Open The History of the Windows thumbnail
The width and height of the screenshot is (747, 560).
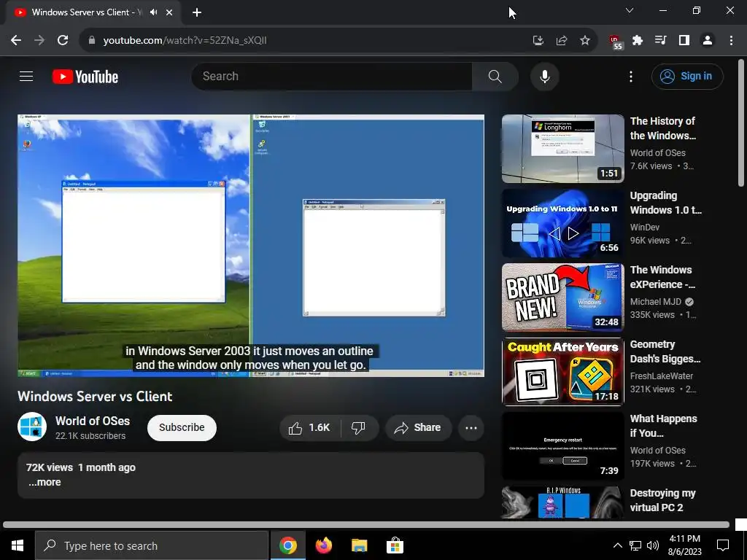click(562, 149)
